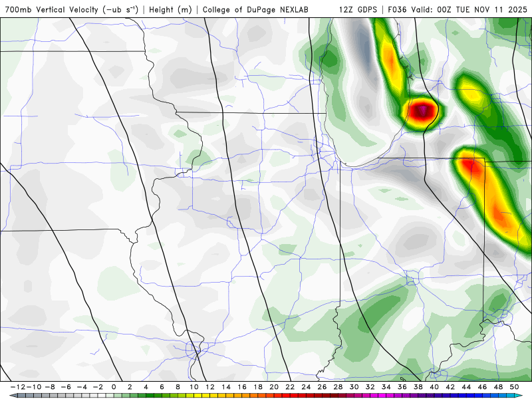Click the '700mb Vertical Velocity' title text
The image size is (532, 399).
(x=51, y=9)
